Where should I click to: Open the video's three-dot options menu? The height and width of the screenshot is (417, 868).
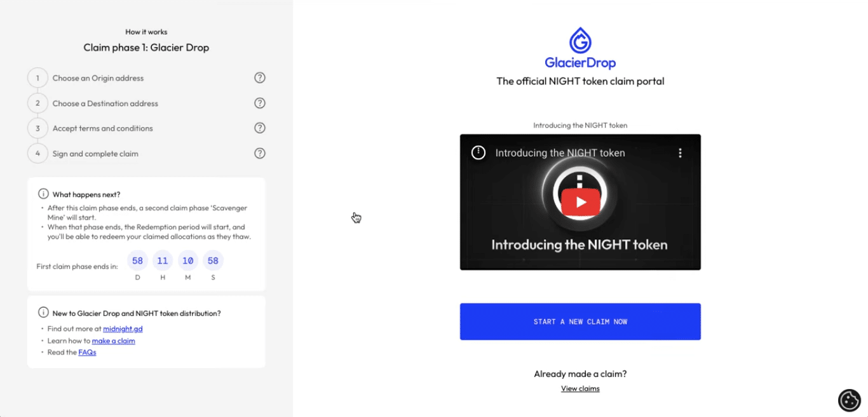point(680,153)
